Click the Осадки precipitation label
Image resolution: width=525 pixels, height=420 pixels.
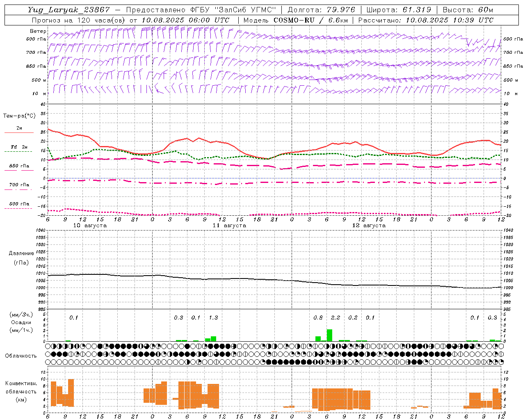pyautogui.click(x=21, y=322)
